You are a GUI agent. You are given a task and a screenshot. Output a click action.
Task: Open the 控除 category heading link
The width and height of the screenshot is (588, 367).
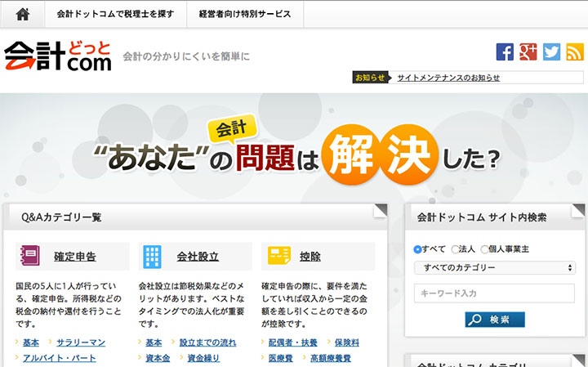[x=310, y=257]
